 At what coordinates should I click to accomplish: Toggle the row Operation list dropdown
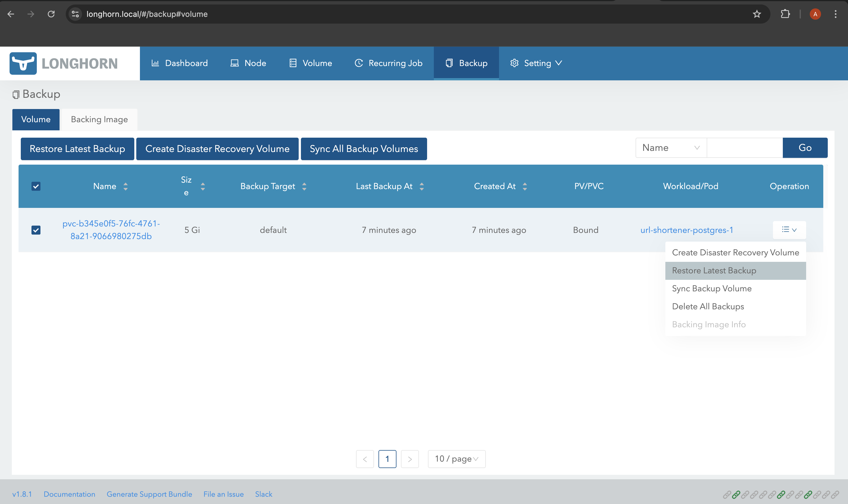coord(789,230)
